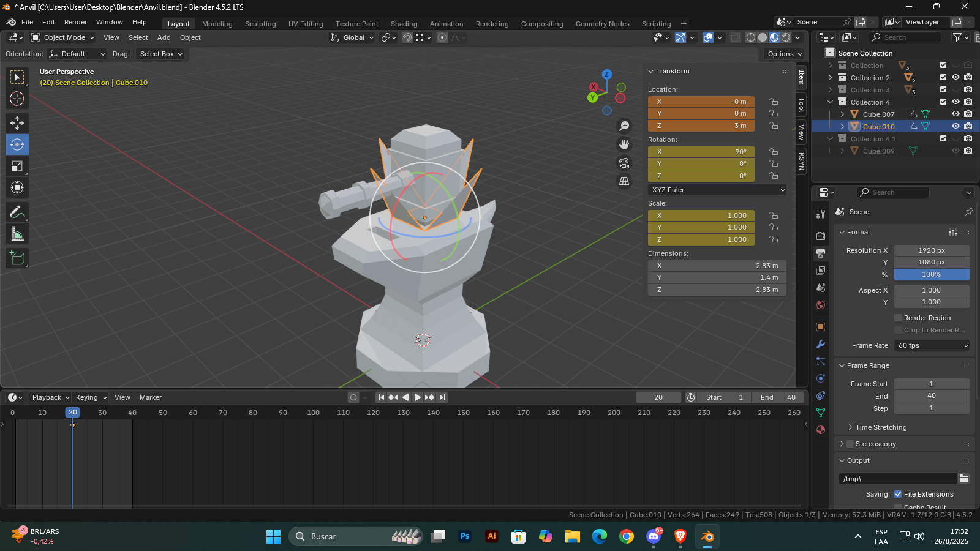
Task: Open the Physics properties tab icon
Action: point(821,378)
